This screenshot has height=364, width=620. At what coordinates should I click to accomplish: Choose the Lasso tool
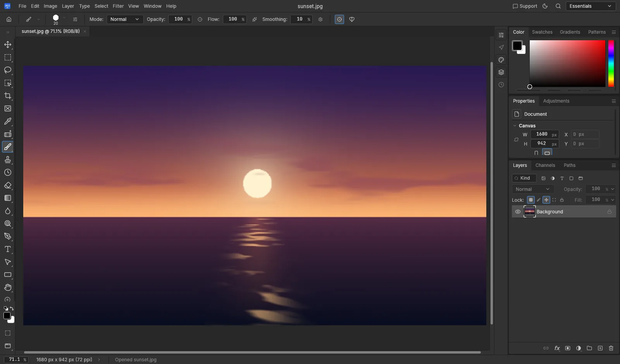click(x=8, y=70)
